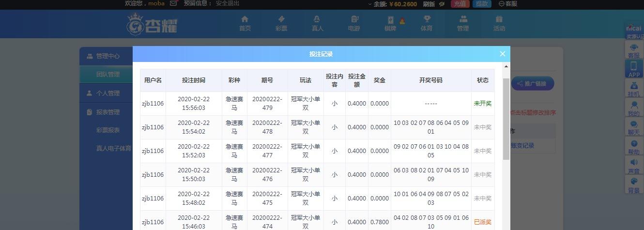Open 客服 support in the top bar
Image resolution: width=644 pixels, height=230 pixels.
508,4
